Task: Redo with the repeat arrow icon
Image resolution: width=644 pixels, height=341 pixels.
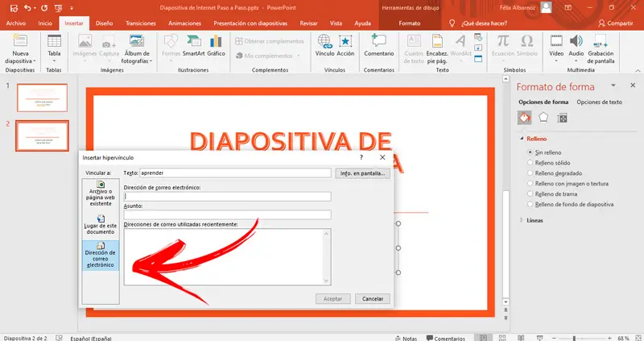Action: pyautogui.click(x=44, y=8)
